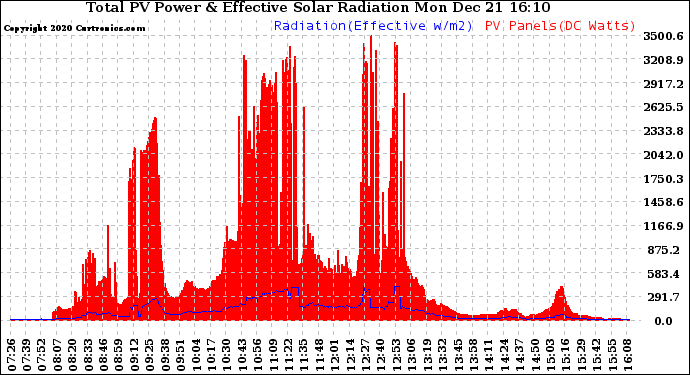Click the y-axis value 875.2
The width and height of the screenshot is (690, 375).
665,250
